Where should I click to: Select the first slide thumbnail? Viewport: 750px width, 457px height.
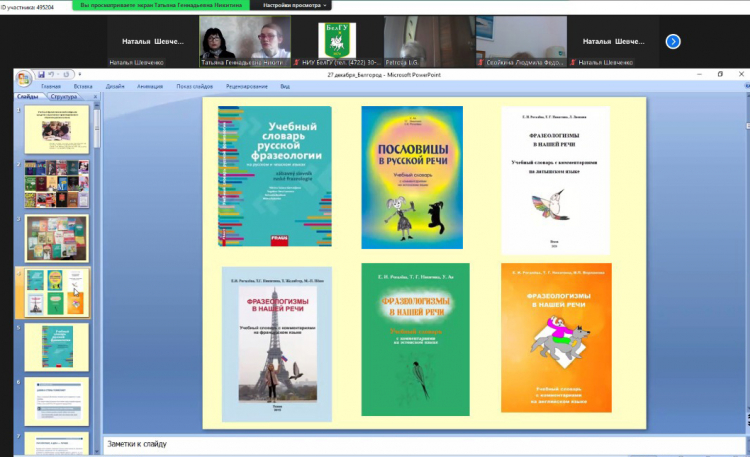pos(56,130)
